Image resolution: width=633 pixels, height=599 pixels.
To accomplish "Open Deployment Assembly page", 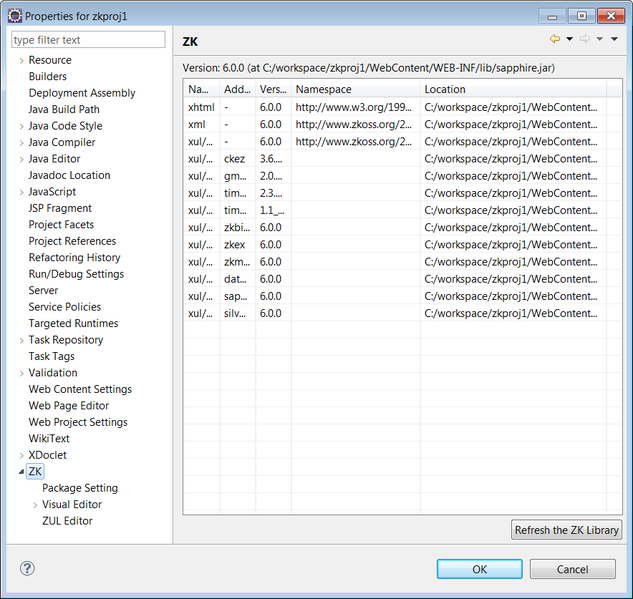I will pos(82,93).
